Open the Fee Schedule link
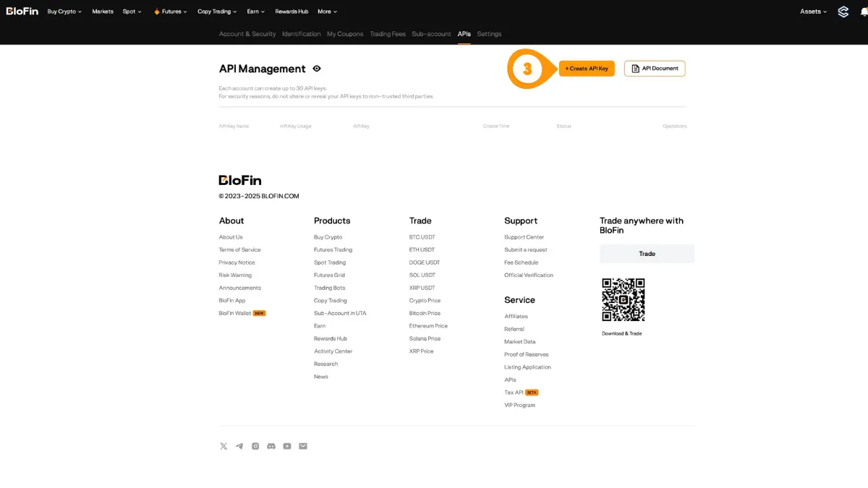868x488 pixels. (x=522, y=262)
